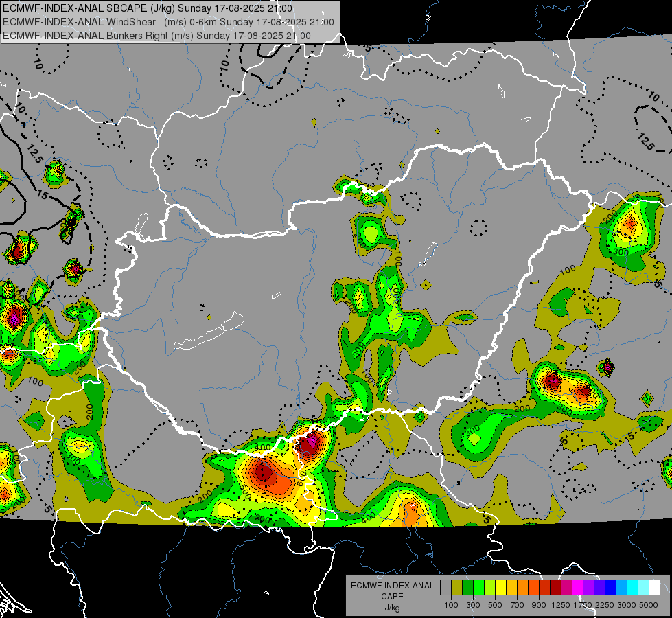Click the legend tick value 300
This screenshot has height=618, width=672.
473,605
